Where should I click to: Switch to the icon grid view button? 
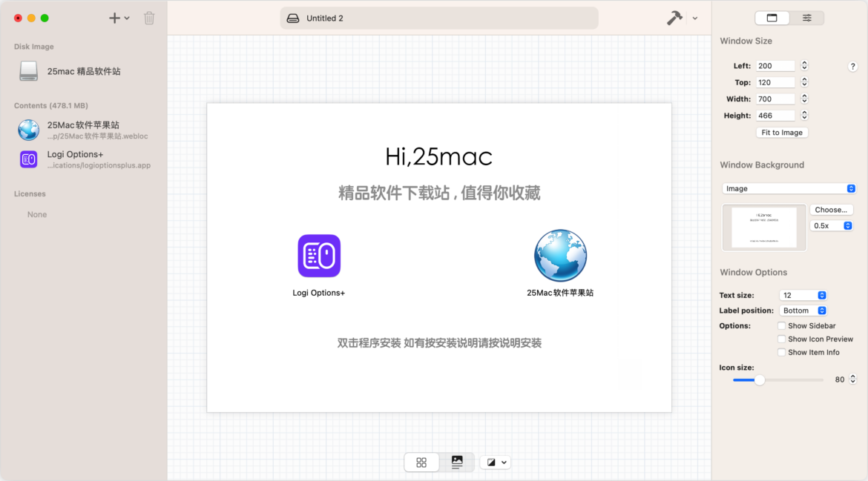pos(421,462)
